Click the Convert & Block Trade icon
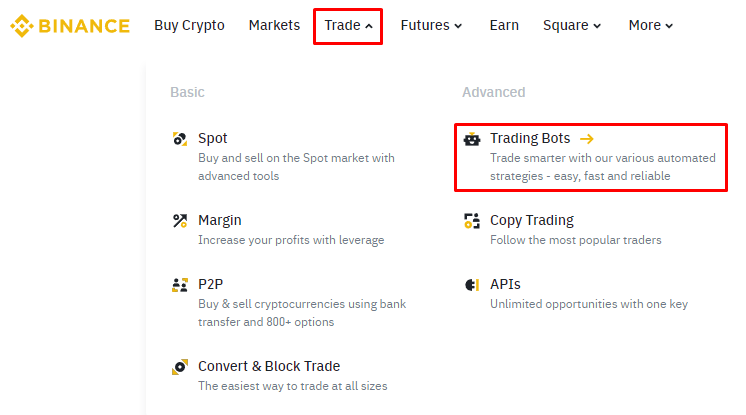The width and height of the screenshot is (746, 415). pos(180,367)
